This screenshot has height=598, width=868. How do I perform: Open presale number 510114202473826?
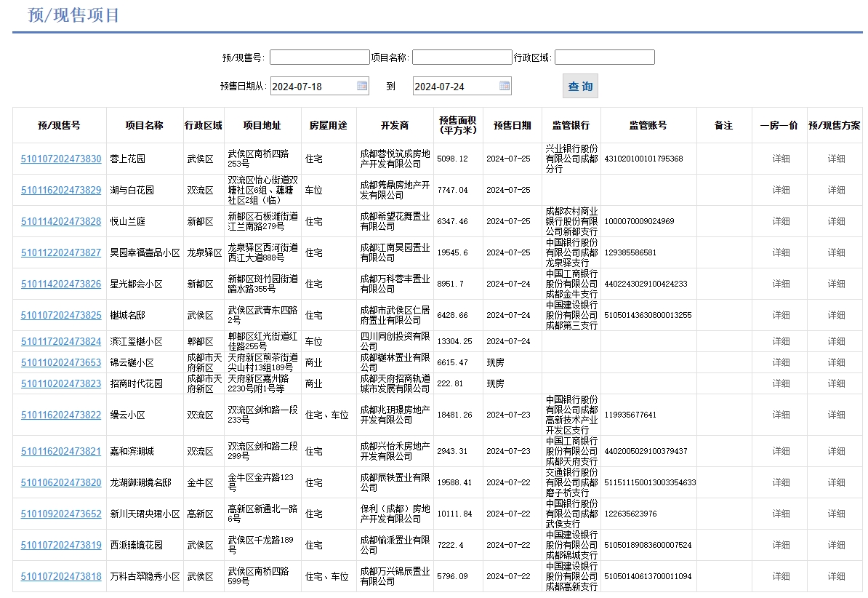pyautogui.click(x=61, y=284)
